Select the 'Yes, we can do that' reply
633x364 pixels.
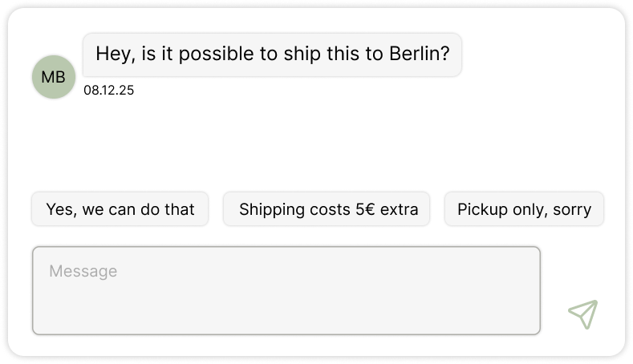tap(120, 209)
